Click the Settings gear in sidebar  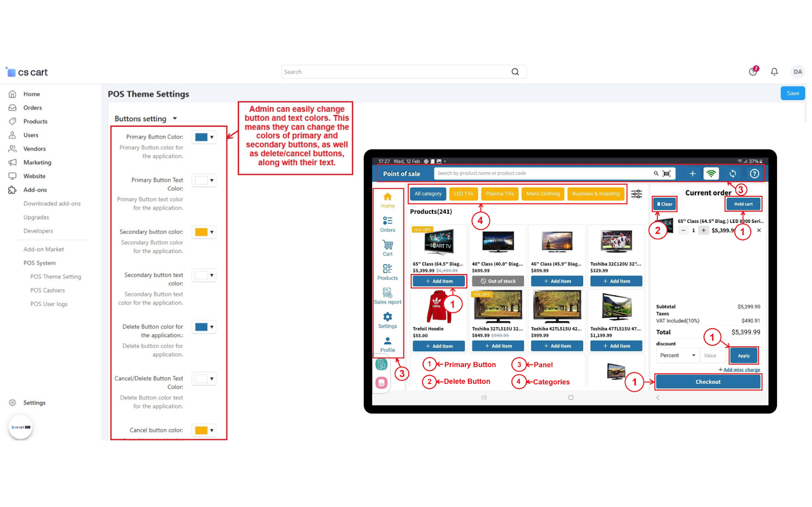[x=12, y=403]
